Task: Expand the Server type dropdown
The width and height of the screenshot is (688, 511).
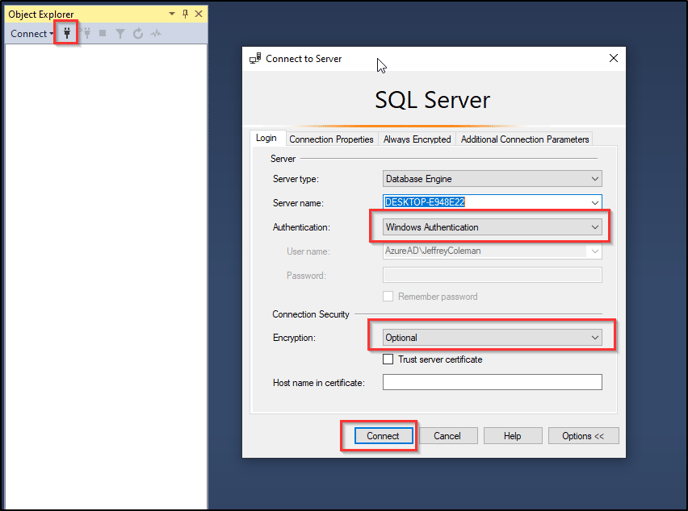Action: pos(492,179)
